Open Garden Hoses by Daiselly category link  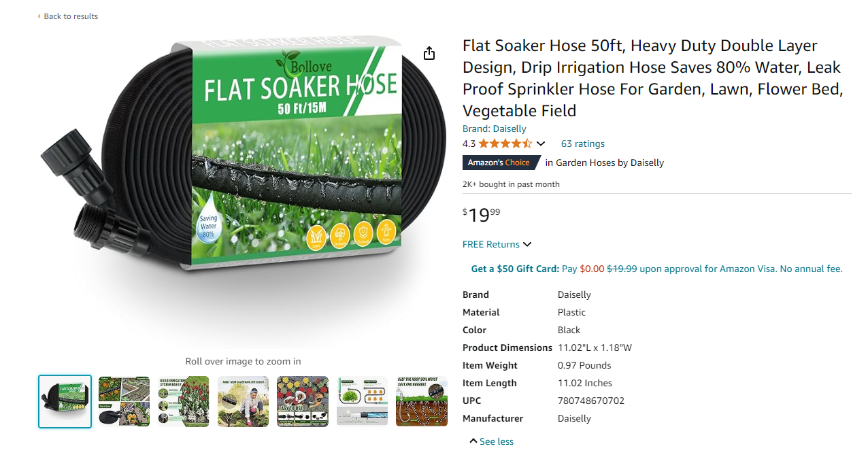610,163
